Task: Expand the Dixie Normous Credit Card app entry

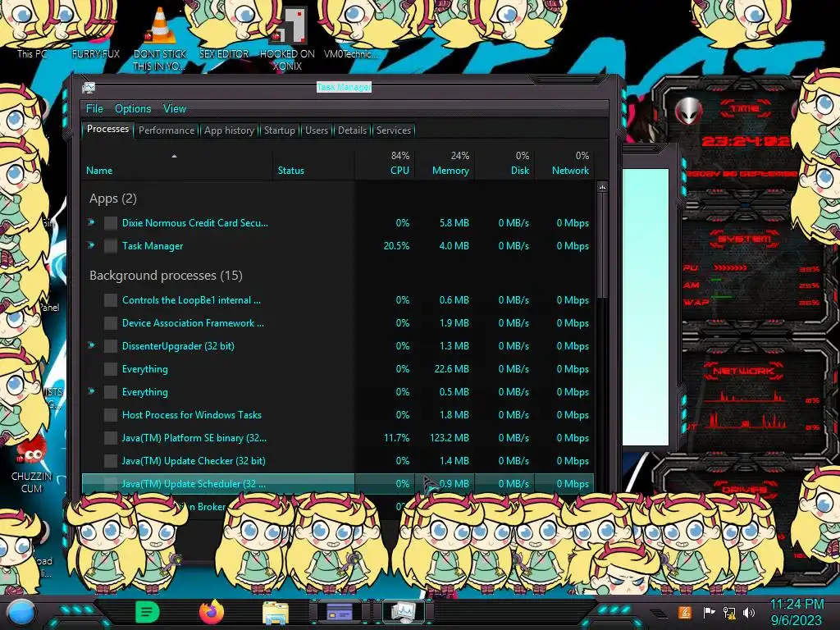Action: [x=92, y=222]
